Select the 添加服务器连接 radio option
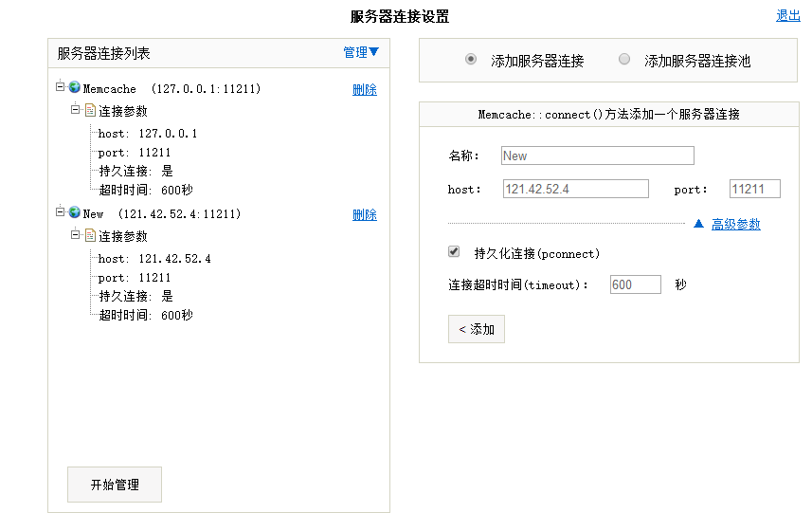Image resolution: width=812 pixels, height=531 pixels. pyautogui.click(x=471, y=59)
